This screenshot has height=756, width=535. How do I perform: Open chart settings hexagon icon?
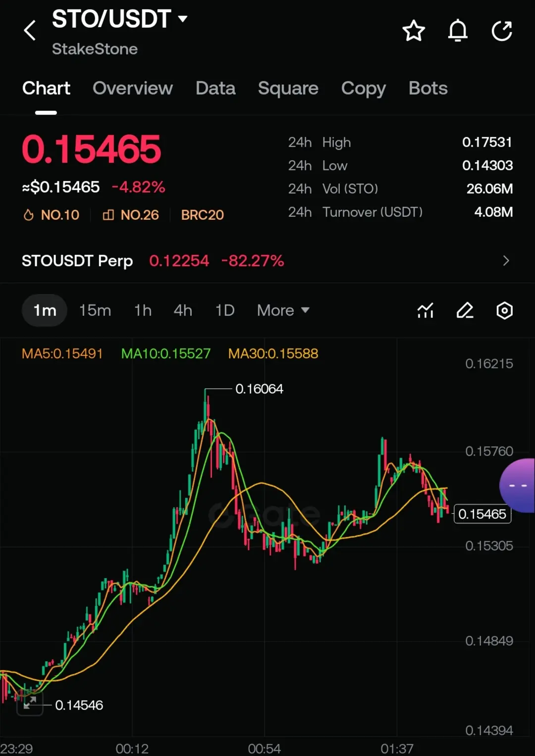(504, 310)
